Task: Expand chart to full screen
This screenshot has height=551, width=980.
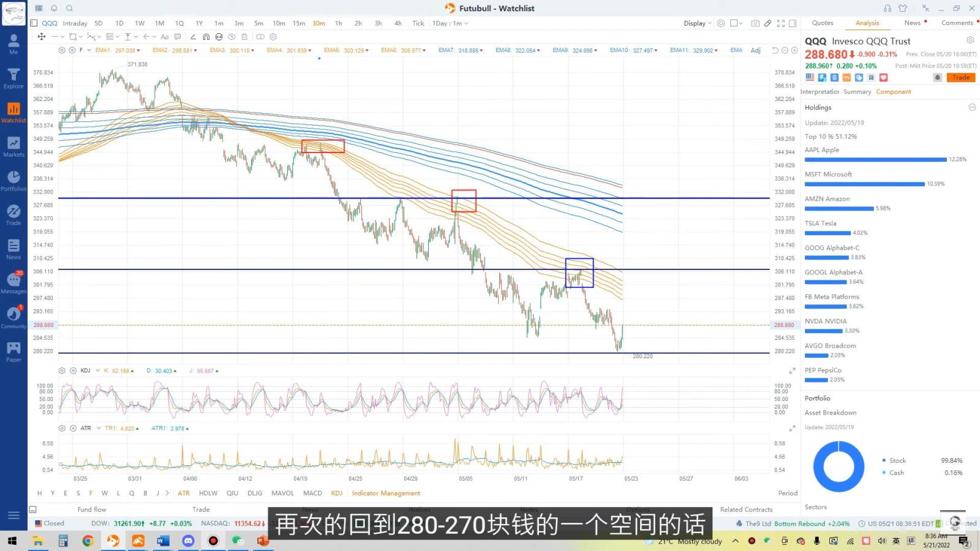Action: pyautogui.click(x=781, y=23)
